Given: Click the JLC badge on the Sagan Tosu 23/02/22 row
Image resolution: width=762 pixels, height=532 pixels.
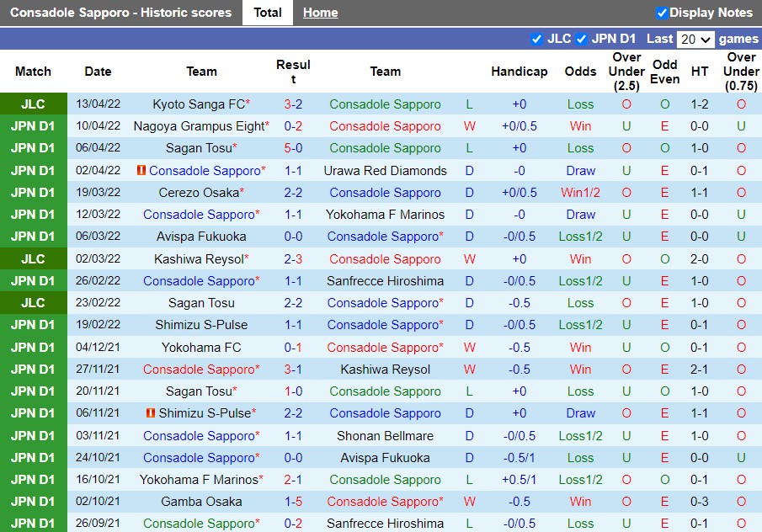Looking at the screenshot, I should pos(34,302).
